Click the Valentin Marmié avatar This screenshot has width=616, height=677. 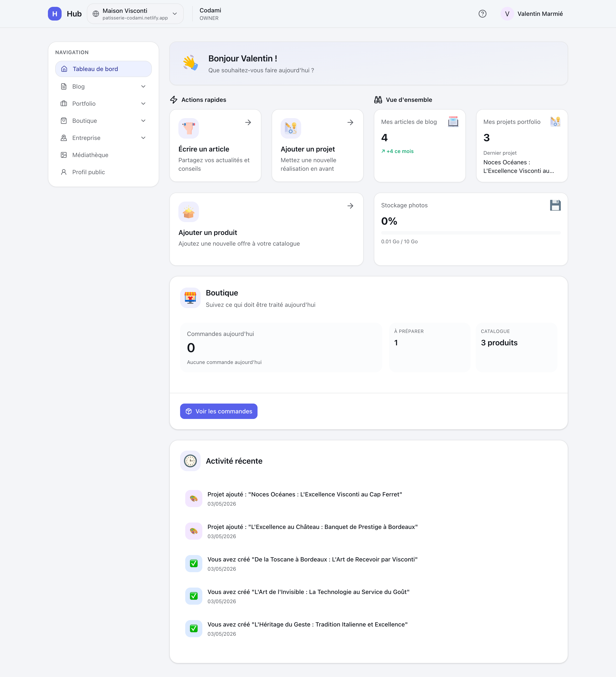507,14
